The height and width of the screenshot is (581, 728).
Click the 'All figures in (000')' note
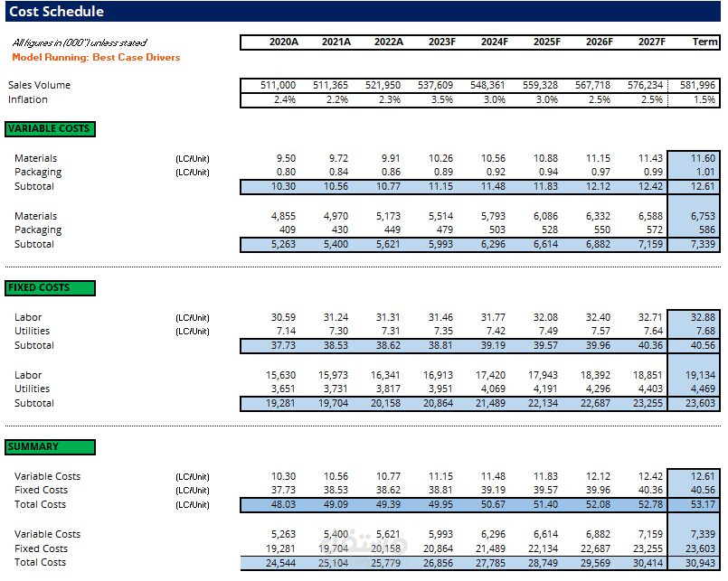coord(79,43)
